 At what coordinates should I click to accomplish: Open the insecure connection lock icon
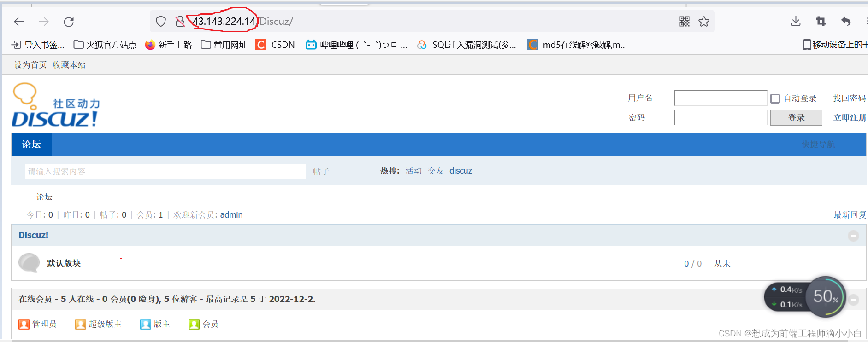tap(180, 21)
